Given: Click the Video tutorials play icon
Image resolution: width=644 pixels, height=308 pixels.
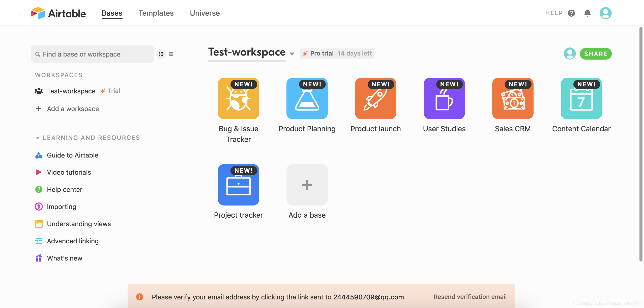Looking at the screenshot, I should click(x=39, y=172).
